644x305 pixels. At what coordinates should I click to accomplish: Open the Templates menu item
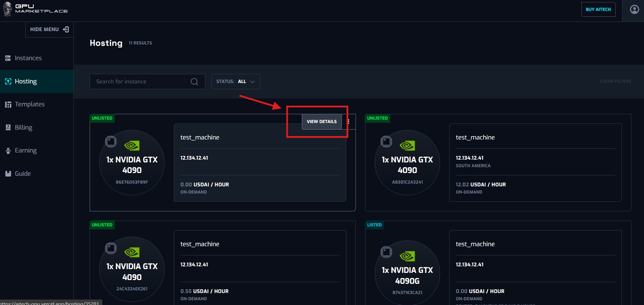pyautogui.click(x=30, y=104)
